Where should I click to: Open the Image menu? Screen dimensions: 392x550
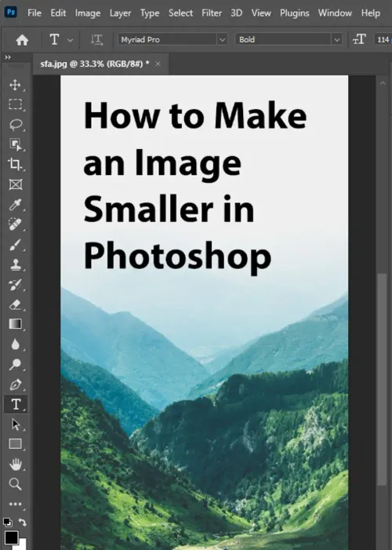(x=88, y=13)
